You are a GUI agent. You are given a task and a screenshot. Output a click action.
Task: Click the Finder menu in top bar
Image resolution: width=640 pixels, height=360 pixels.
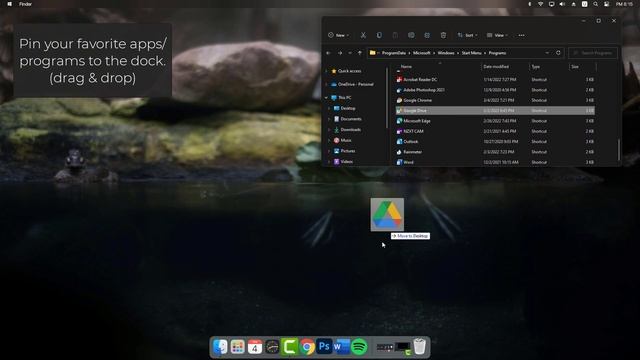(25, 4)
